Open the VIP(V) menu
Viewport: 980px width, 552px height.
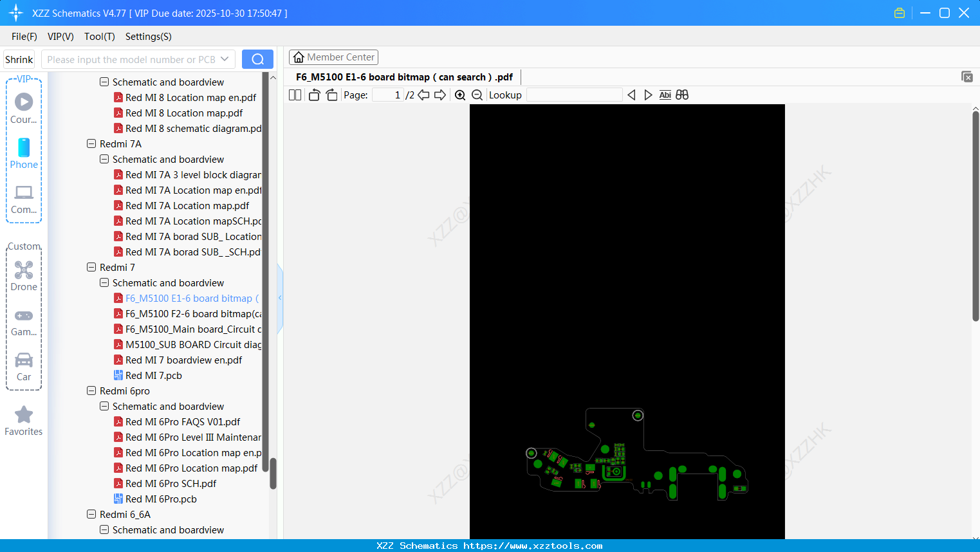click(x=60, y=36)
